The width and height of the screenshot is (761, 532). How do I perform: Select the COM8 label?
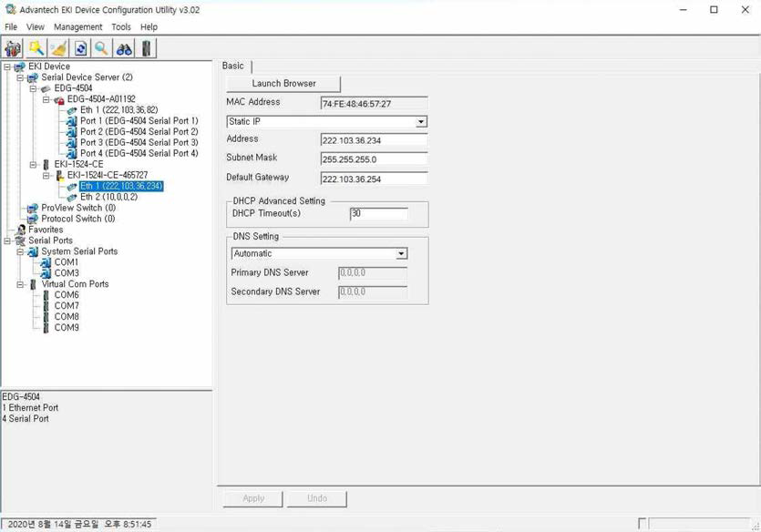pyautogui.click(x=67, y=317)
